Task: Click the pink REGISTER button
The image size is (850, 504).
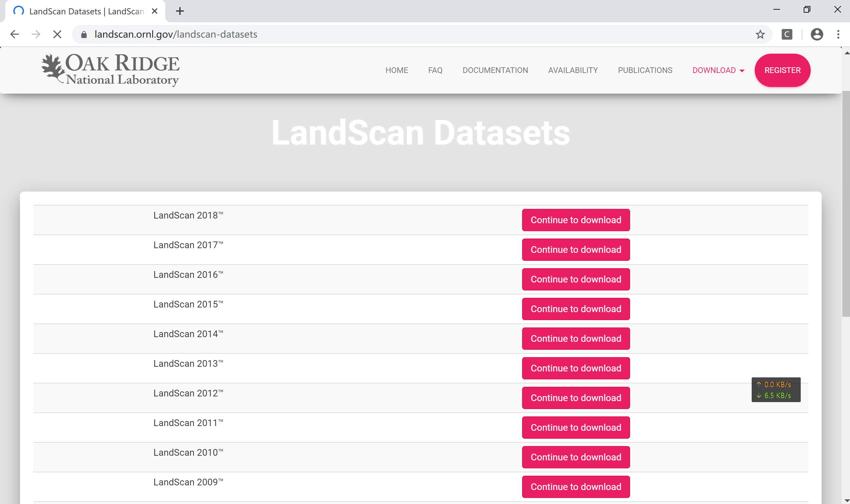Action: click(782, 70)
